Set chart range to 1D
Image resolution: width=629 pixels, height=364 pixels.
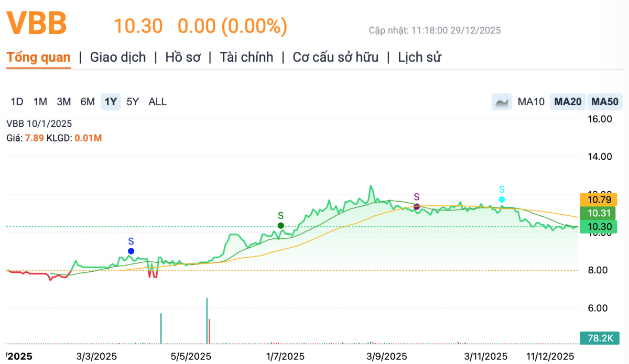(x=17, y=102)
